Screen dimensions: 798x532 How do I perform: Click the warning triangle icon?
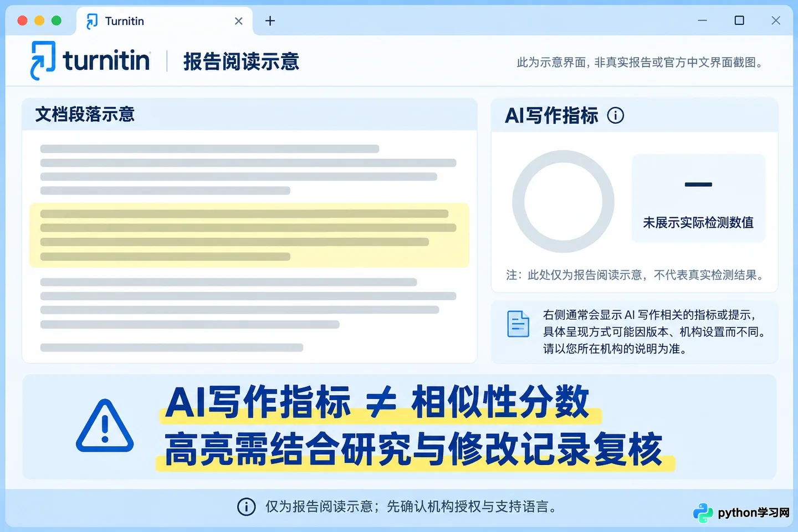[x=105, y=426]
